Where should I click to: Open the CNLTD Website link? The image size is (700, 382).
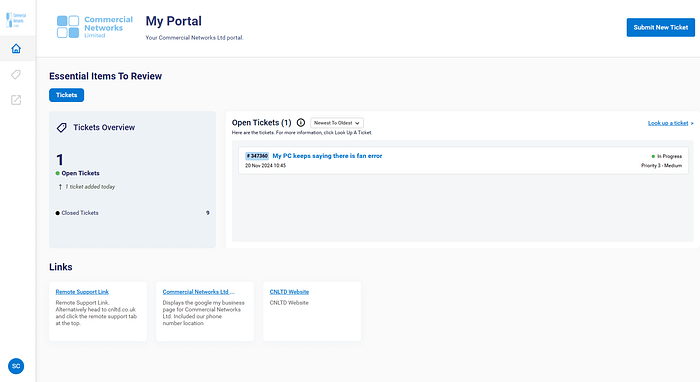click(289, 292)
